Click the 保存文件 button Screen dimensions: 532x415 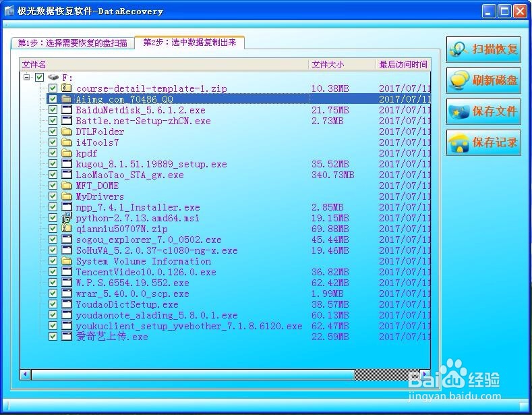coord(483,111)
